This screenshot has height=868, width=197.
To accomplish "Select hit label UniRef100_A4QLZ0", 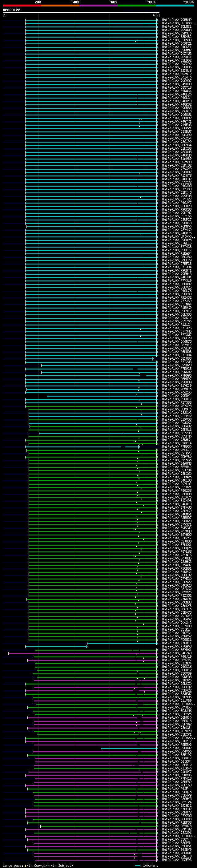I will click(177, 94).
